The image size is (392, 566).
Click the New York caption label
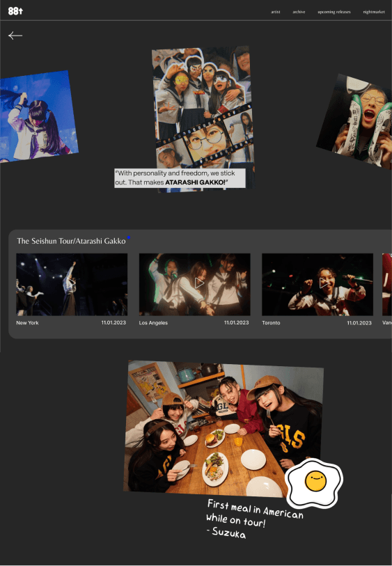coord(27,323)
